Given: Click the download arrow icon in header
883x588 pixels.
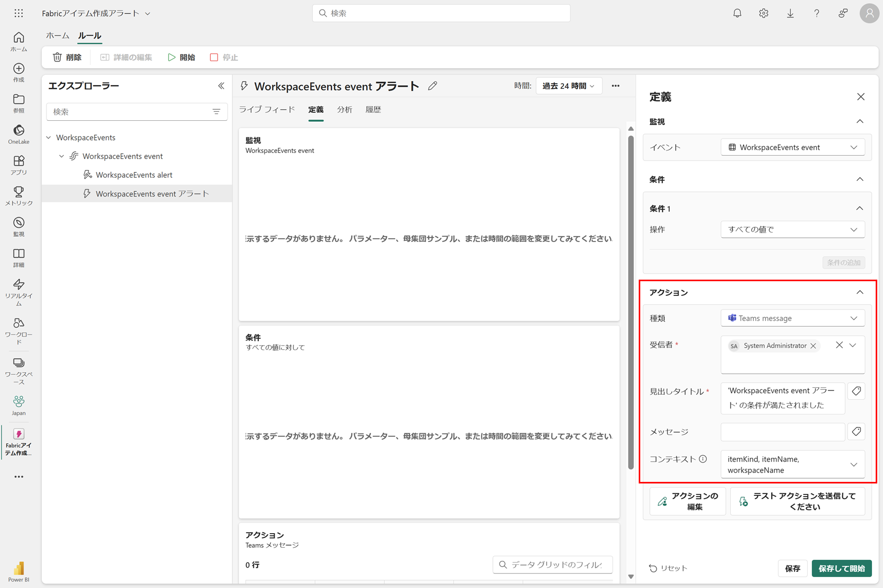Looking at the screenshot, I should [x=790, y=14].
